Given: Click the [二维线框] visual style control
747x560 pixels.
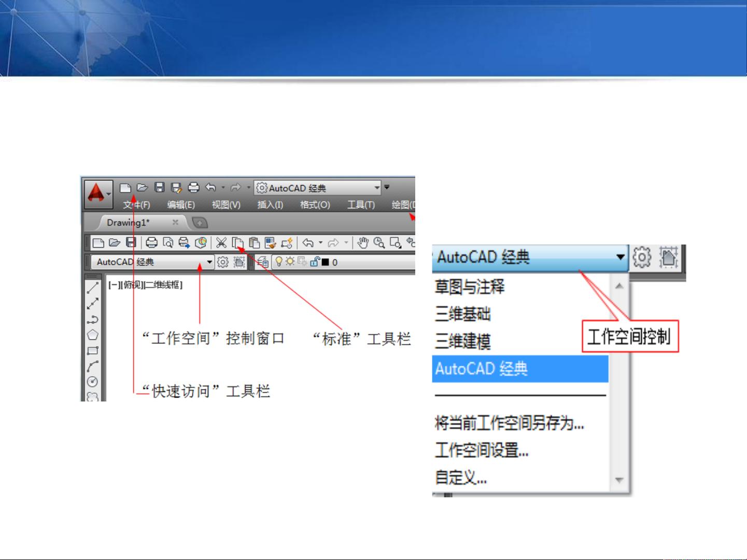Looking at the screenshot, I should pos(163,285).
